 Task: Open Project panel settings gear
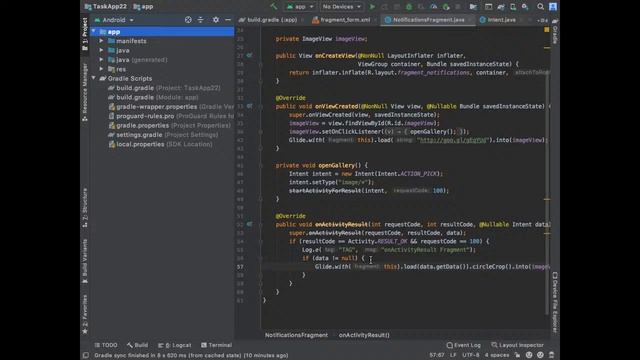pos(216,20)
